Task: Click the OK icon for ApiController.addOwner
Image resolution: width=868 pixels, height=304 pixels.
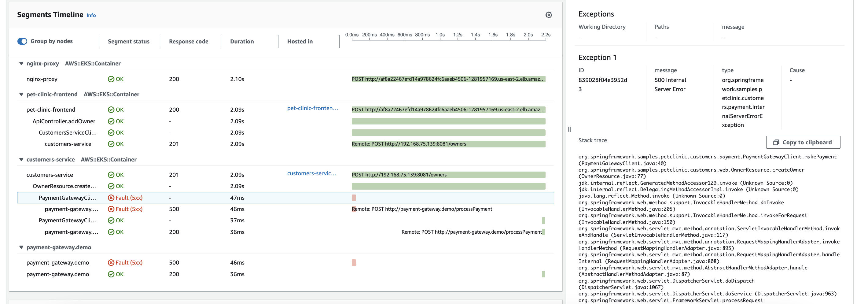Action: point(111,121)
